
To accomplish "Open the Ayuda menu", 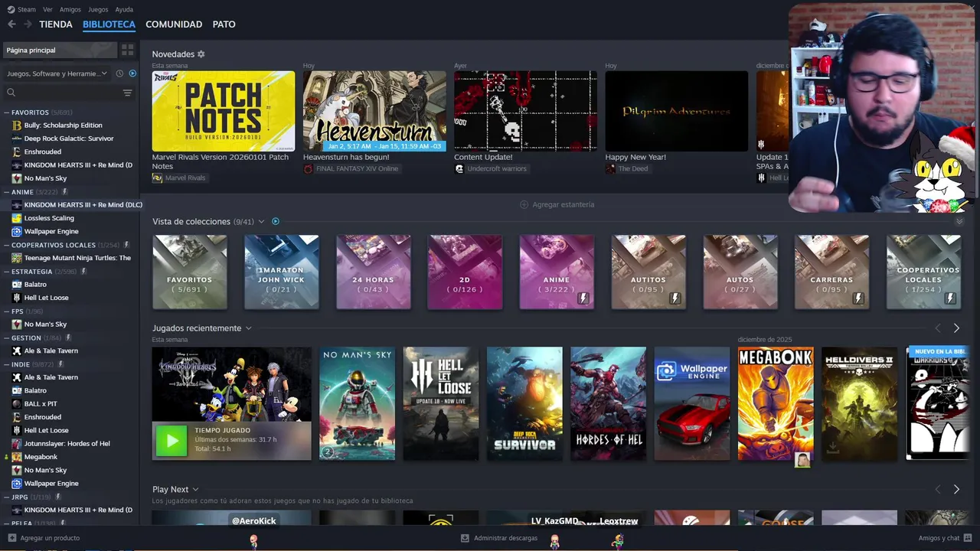I will coord(124,9).
